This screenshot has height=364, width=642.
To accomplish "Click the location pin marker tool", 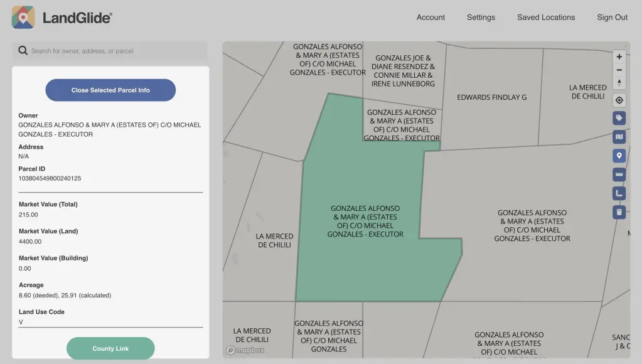I will [619, 156].
